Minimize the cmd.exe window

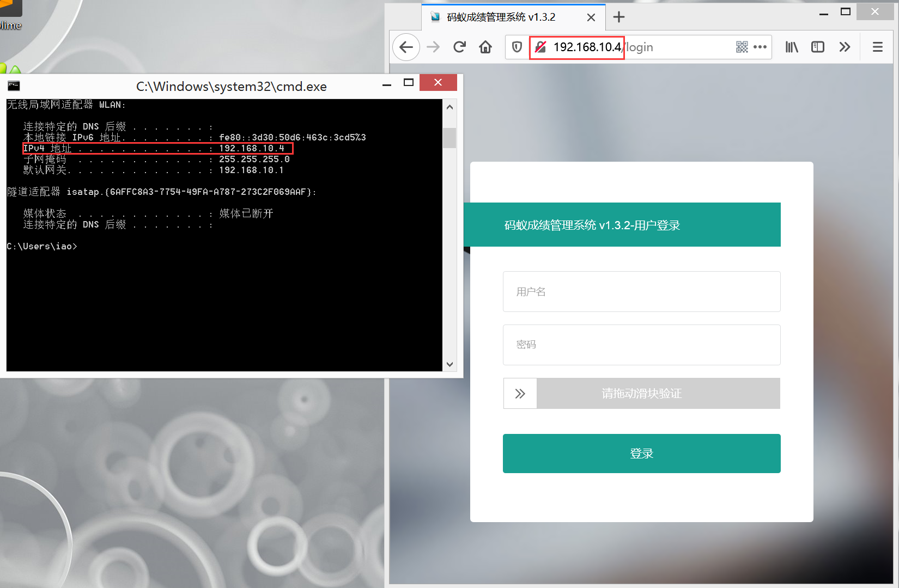387,84
